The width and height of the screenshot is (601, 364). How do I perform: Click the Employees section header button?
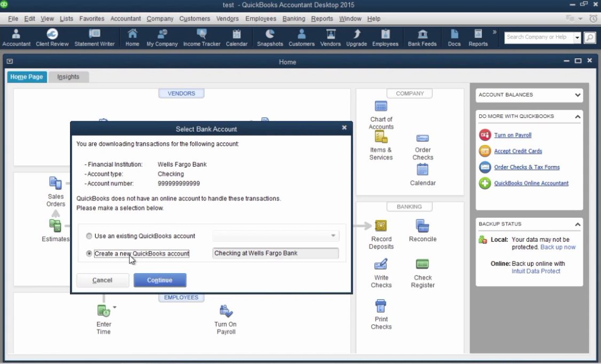click(x=181, y=297)
